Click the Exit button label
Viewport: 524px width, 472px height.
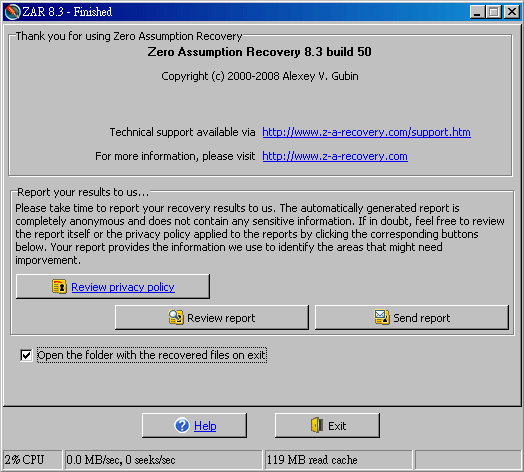(337, 426)
